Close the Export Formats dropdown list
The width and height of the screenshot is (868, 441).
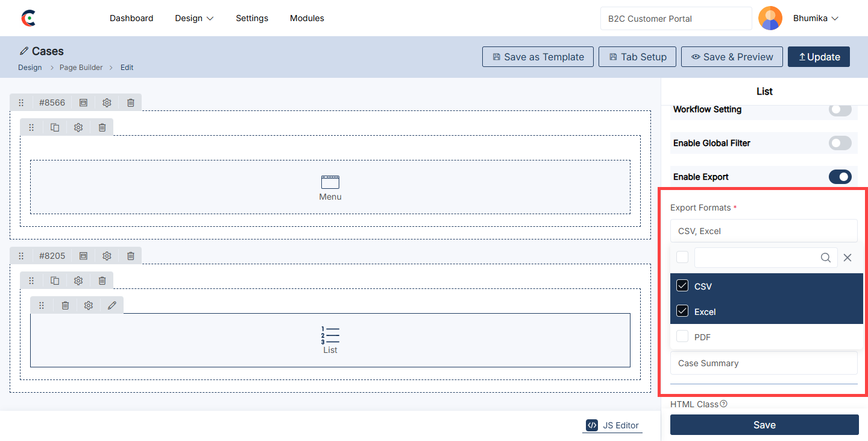[x=848, y=258]
